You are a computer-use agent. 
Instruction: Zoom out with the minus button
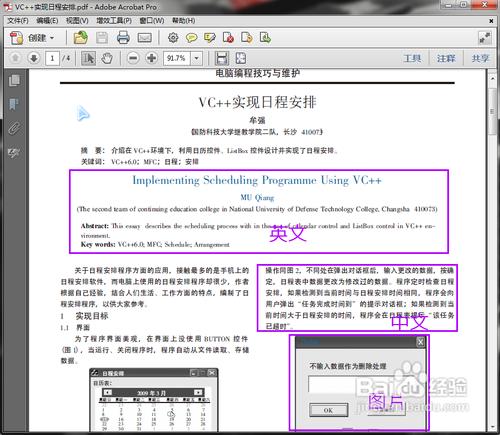[x=133, y=58]
